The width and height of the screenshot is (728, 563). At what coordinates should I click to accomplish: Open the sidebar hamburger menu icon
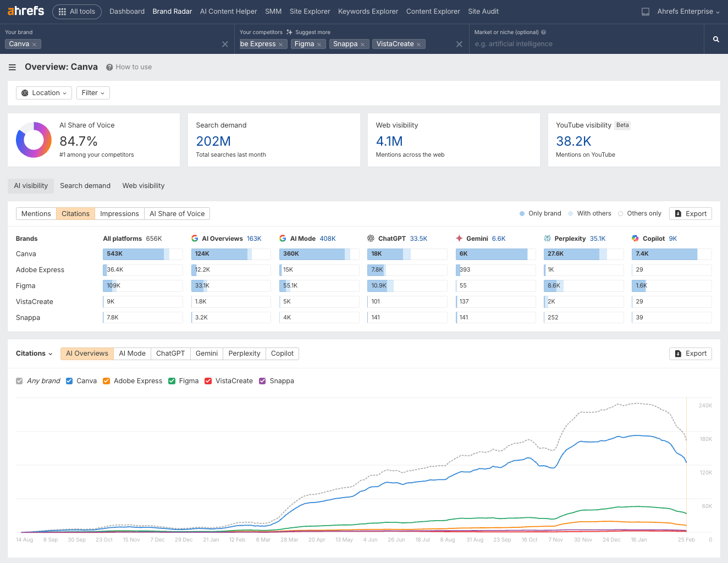point(12,67)
